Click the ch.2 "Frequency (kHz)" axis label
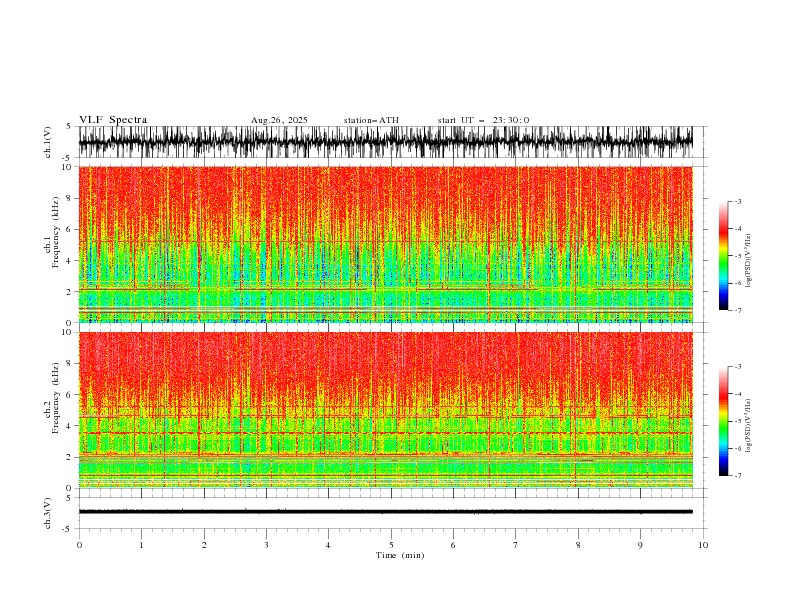Viewport: 792px width, 612px height. coord(55,397)
